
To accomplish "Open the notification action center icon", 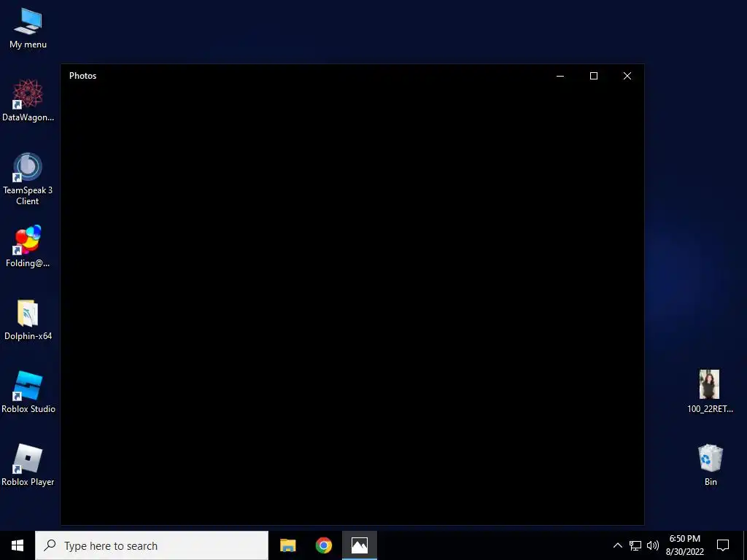I will coord(723,545).
